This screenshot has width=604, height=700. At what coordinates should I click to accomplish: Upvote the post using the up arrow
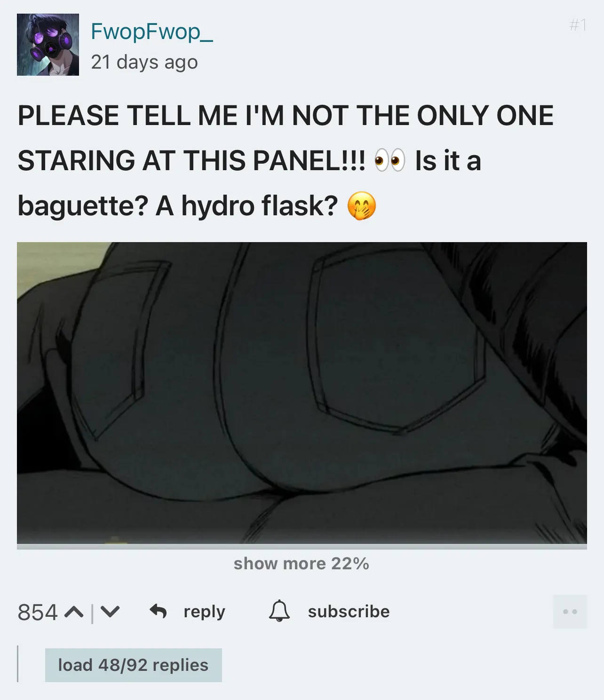point(73,612)
